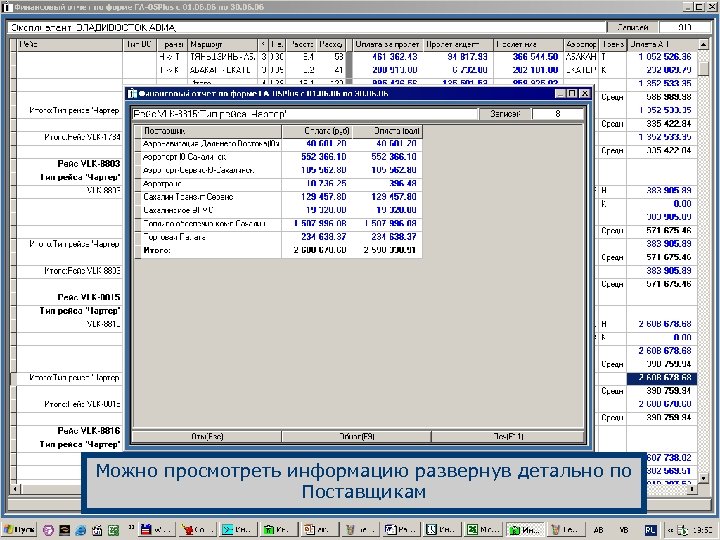Viewport: 720px width, 540px height.
Task: Click the dialog button labeled with (F9)
Action: [x=356, y=436]
